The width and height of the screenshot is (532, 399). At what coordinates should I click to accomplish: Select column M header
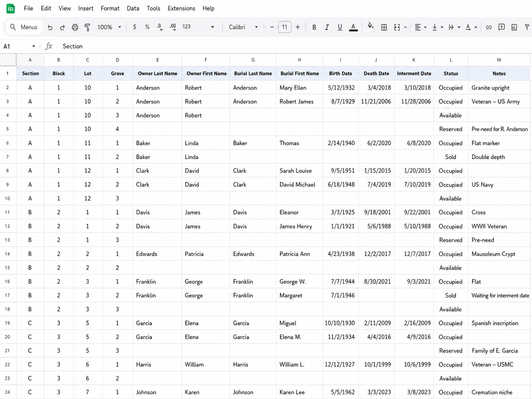click(499, 60)
